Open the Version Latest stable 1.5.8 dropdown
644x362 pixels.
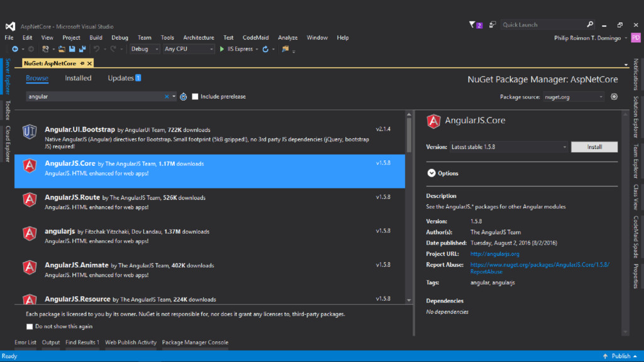point(509,147)
